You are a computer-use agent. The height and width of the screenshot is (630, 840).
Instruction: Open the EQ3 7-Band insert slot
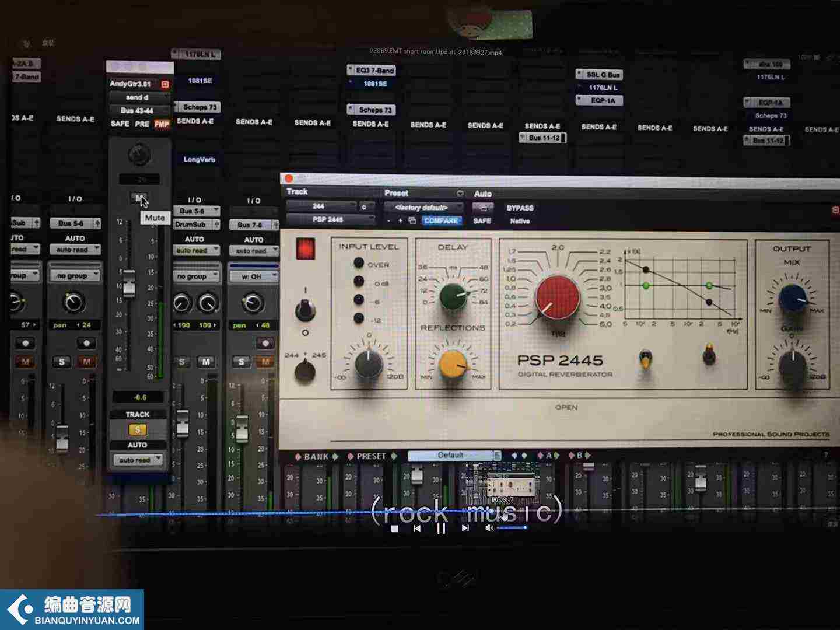(372, 70)
